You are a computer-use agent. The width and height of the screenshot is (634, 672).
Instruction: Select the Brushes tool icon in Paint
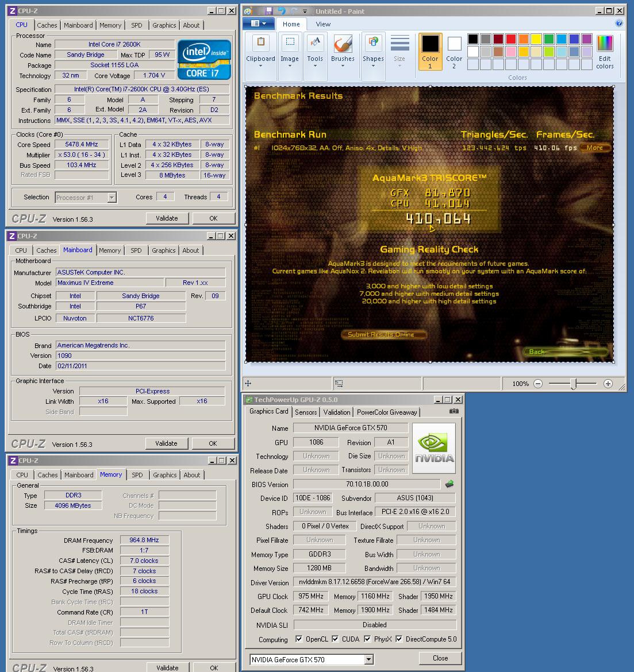click(343, 44)
